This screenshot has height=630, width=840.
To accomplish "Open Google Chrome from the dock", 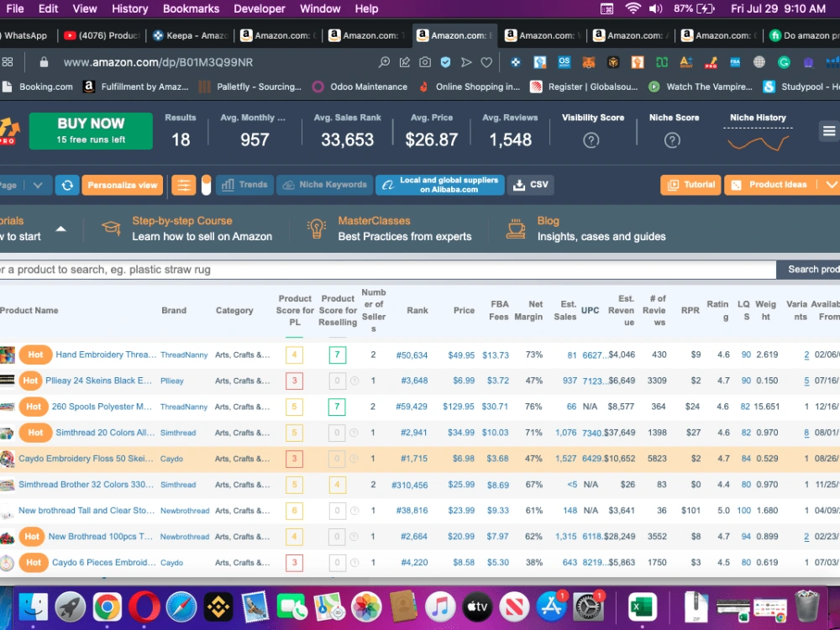I will coord(108,607).
